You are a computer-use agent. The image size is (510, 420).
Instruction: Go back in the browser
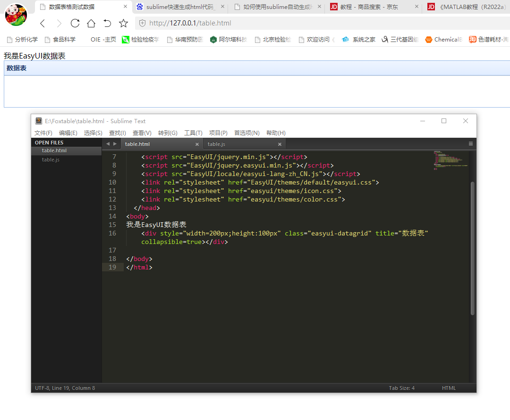click(42, 23)
